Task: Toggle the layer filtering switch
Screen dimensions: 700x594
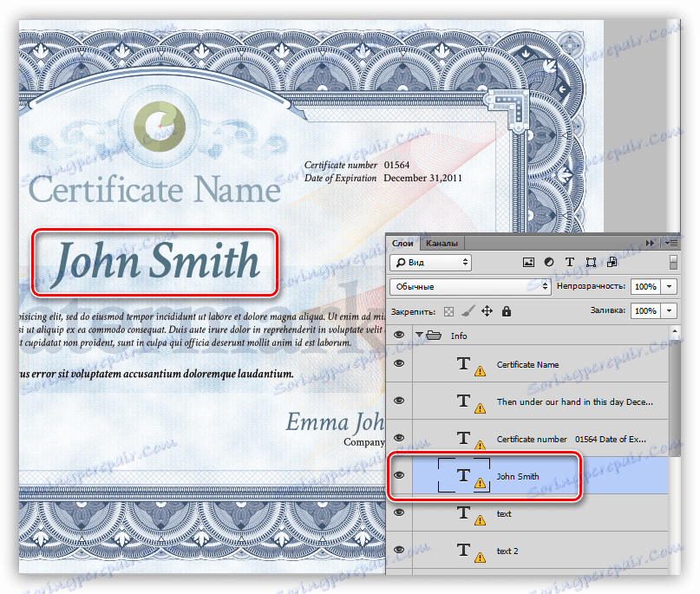Action: (x=674, y=263)
